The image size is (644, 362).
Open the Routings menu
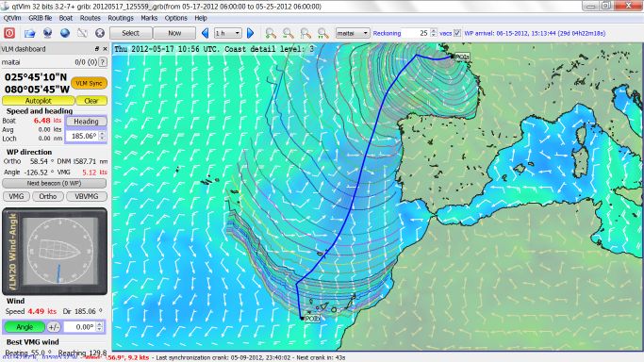pyautogui.click(x=121, y=18)
